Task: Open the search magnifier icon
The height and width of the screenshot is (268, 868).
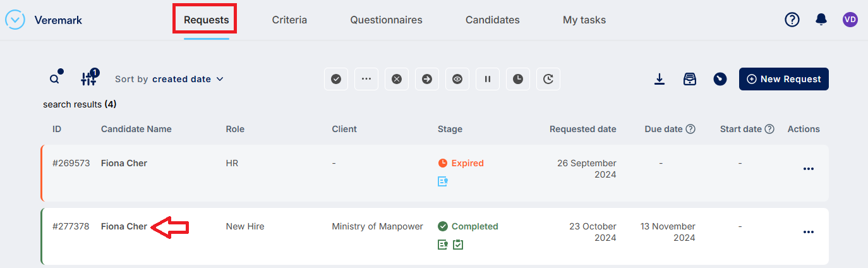Action: [55, 79]
